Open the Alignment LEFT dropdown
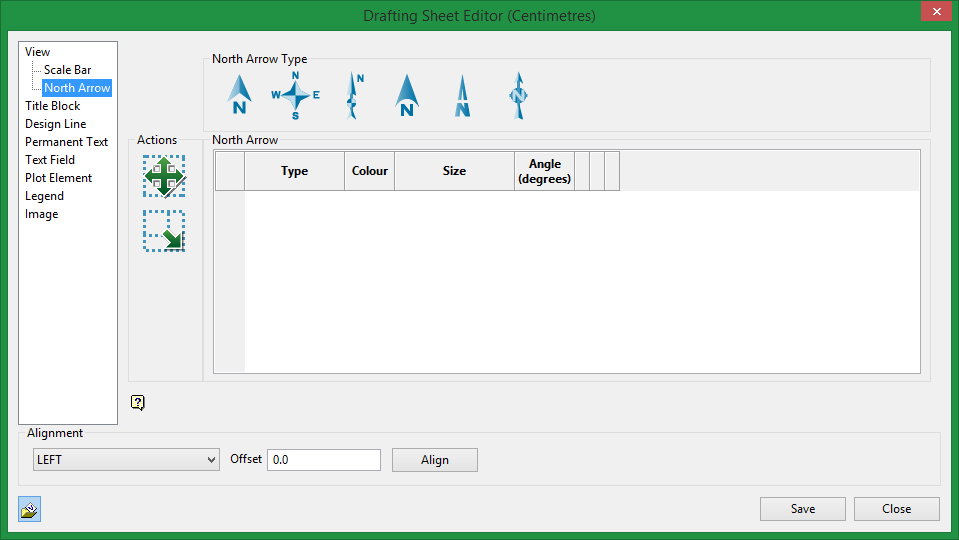The image size is (959, 540). point(126,460)
